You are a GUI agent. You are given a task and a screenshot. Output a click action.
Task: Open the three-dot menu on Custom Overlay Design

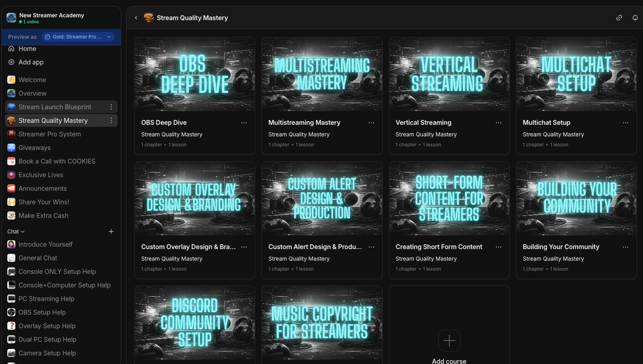pos(244,247)
